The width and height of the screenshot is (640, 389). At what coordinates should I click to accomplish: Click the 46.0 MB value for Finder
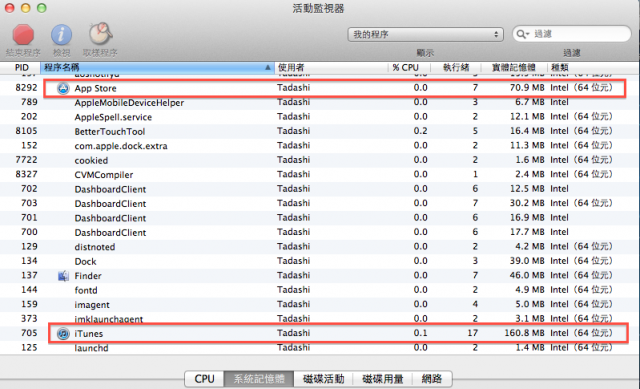pyautogui.click(x=527, y=276)
